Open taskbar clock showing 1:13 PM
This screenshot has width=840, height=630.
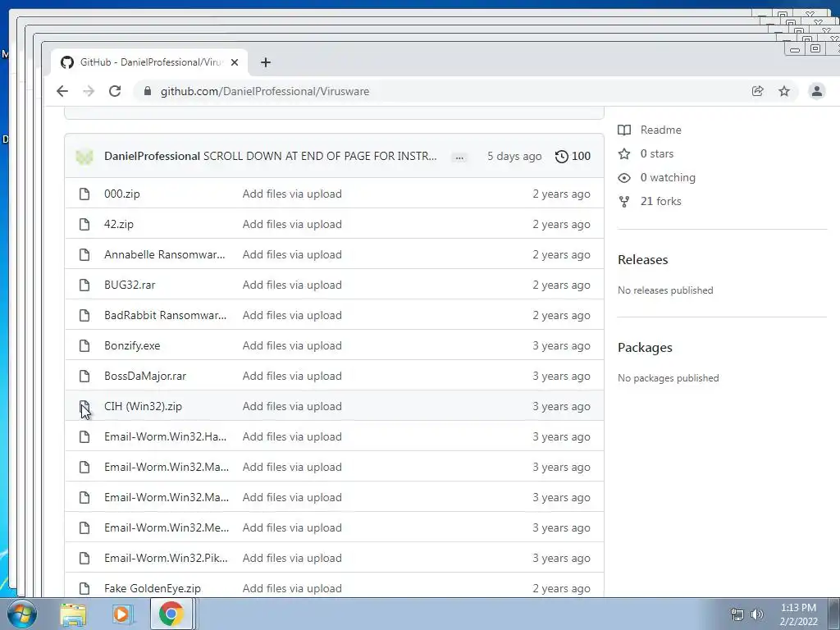pos(798,614)
